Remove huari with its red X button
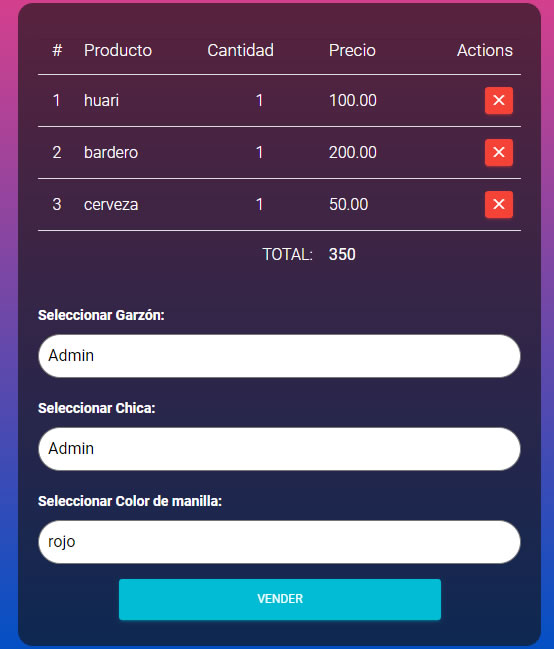This screenshot has height=649, width=554. click(x=499, y=101)
